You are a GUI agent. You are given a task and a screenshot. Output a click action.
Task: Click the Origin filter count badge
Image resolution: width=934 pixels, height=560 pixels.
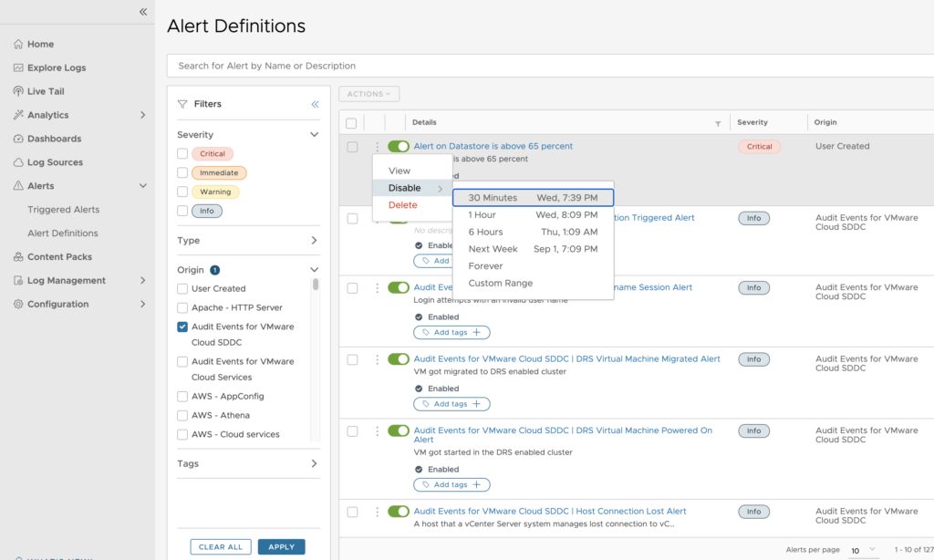[x=215, y=270]
